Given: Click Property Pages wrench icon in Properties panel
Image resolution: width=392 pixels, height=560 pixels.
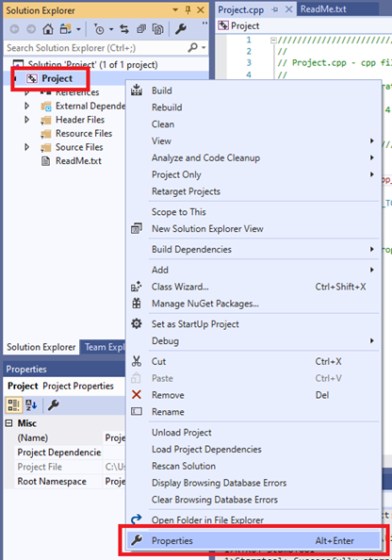Looking at the screenshot, I should [x=53, y=405].
